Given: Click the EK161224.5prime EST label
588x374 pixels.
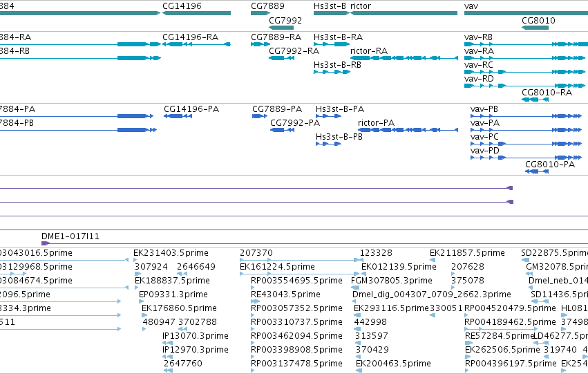Looking at the screenshot, I should click(x=277, y=267).
